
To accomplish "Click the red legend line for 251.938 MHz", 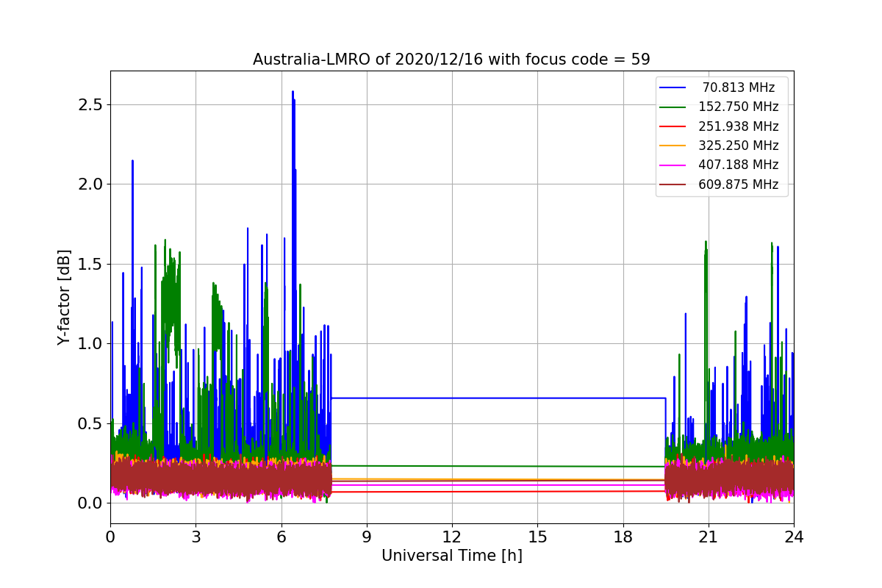I will 673,126.
